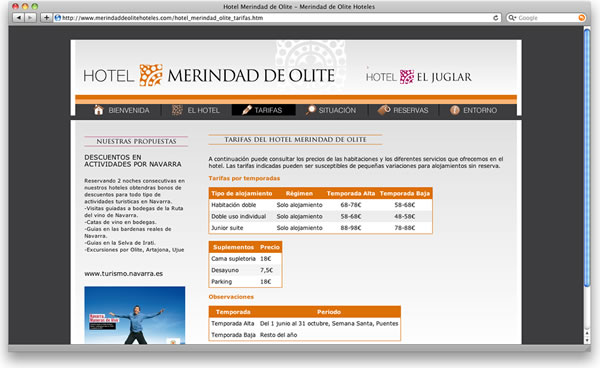The height and width of the screenshot is (368, 600).
Task: Select the Tarifas menu item
Action: tap(263, 110)
